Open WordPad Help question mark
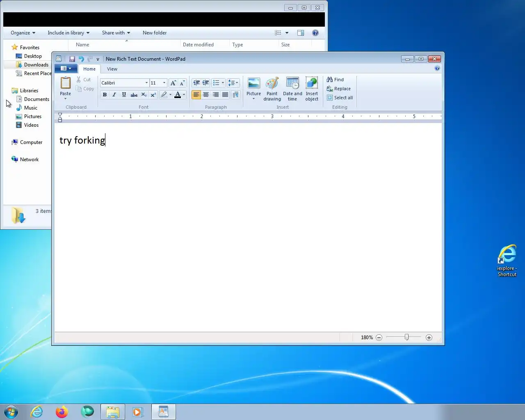This screenshot has width=525, height=420. point(437,68)
